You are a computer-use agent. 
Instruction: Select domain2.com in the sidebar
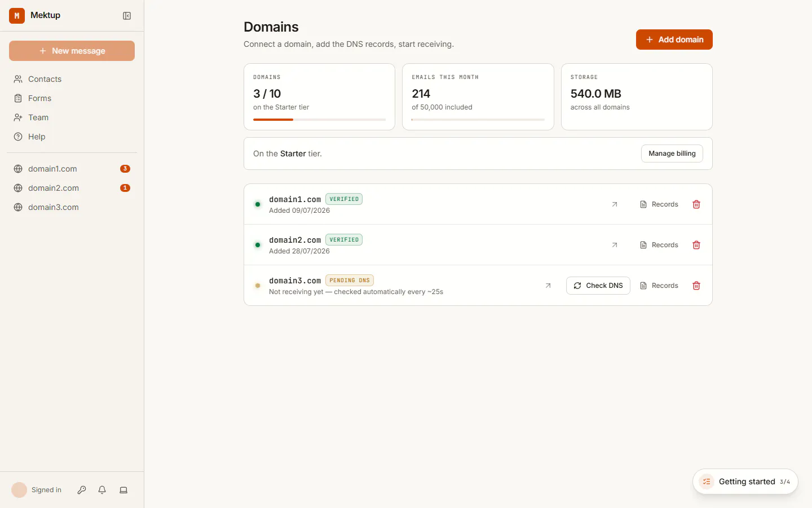point(72,188)
